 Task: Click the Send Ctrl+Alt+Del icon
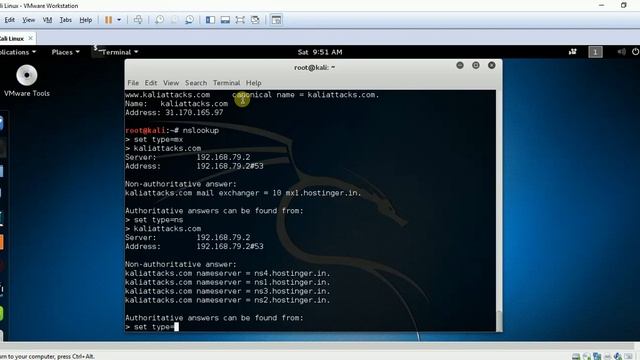pyautogui.click(x=138, y=20)
